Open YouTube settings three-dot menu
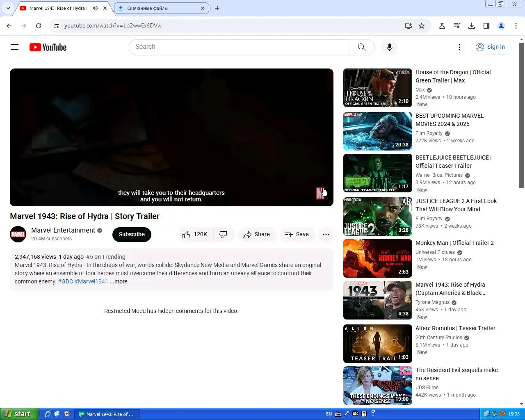The image size is (525, 420). [459, 47]
